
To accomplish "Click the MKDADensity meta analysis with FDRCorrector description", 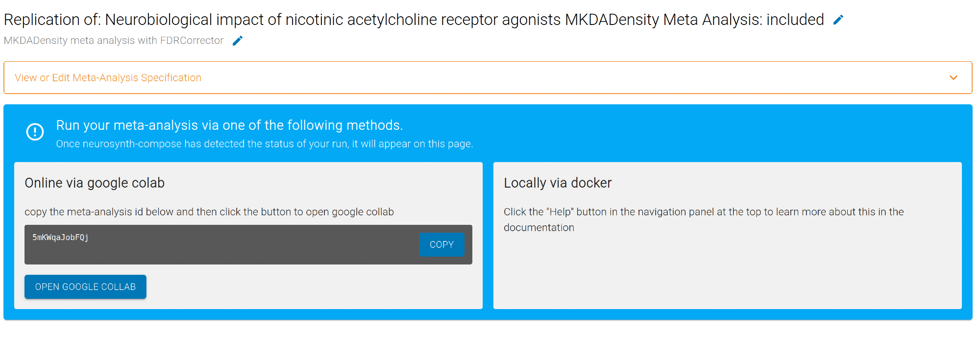I will point(114,41).
